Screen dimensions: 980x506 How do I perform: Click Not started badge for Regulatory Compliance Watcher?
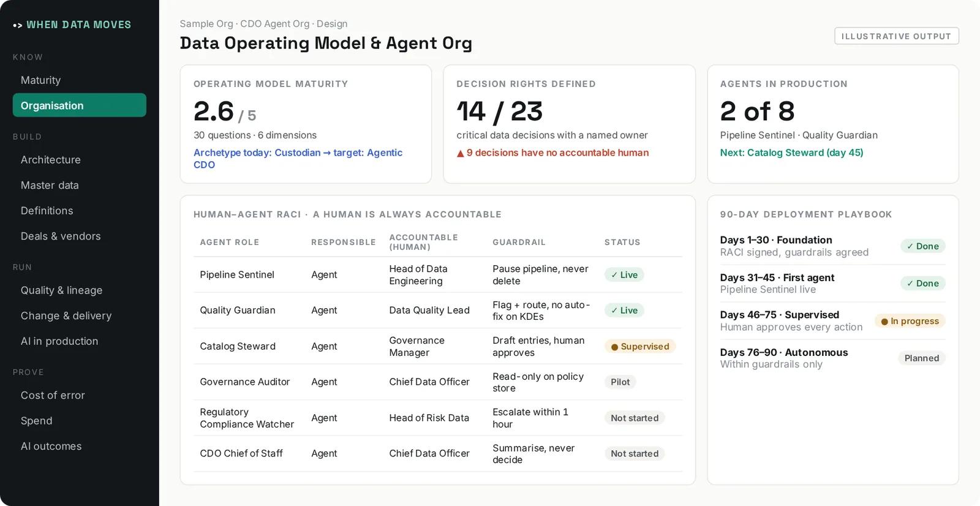[635, 418]
